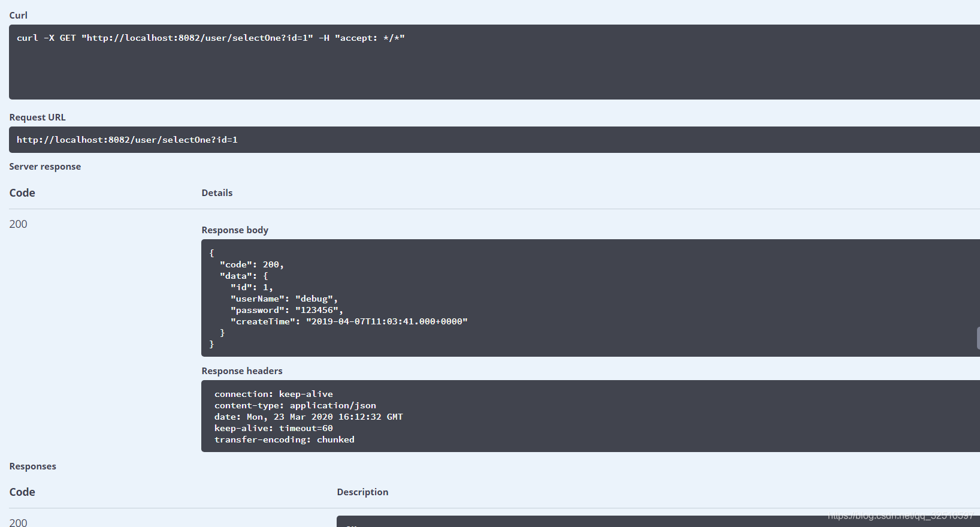
Task: Click the 'Code' header under Responses
Action: pos(22,492)
